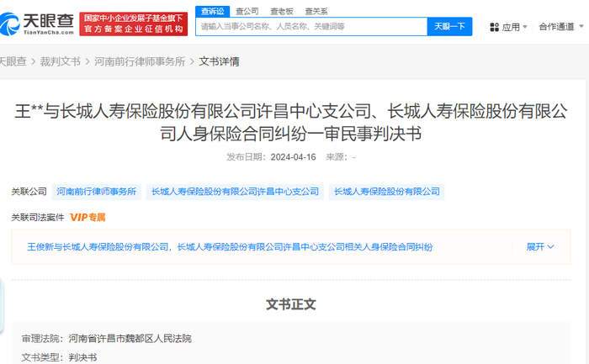Click the 应用 grid icon
This screenshot has height=364, width=589.
[495, 27]
